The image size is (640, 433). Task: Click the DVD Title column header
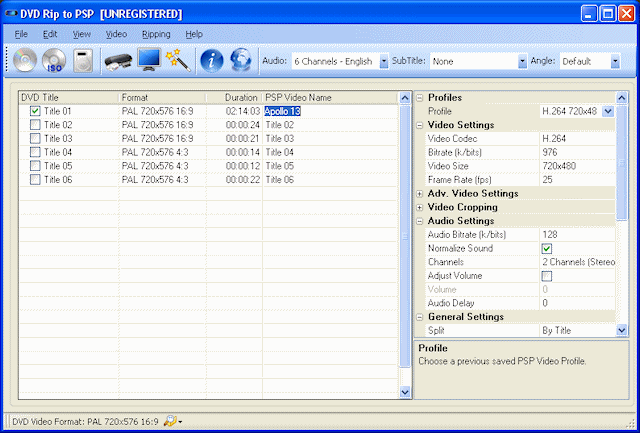pos(69,98)
